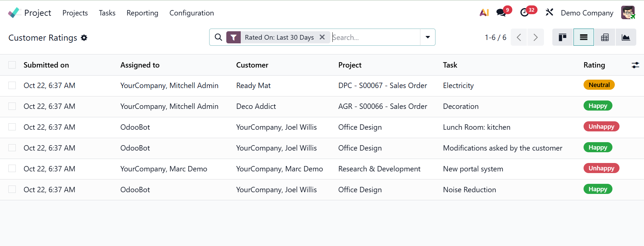Screen dimensions: 644x246
Task: Open the AI assistant icon
Action: [484, 13]
